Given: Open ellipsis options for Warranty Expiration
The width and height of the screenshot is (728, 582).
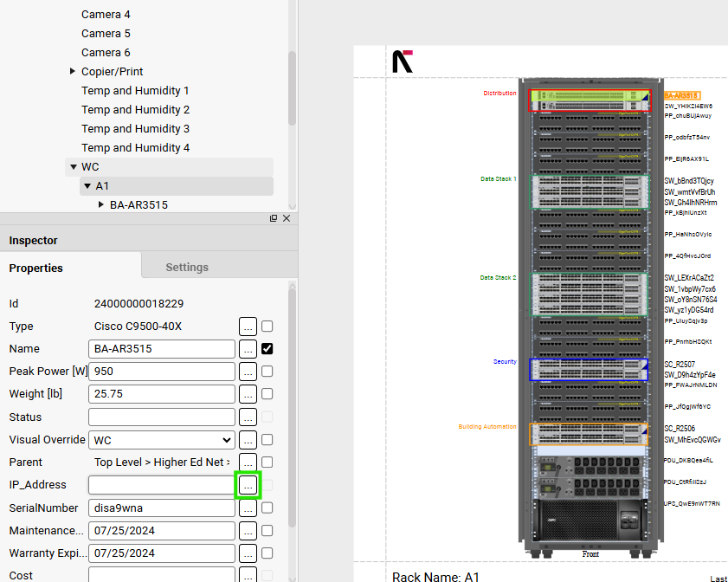Looking at the screenshot, I should coord(248,553).
